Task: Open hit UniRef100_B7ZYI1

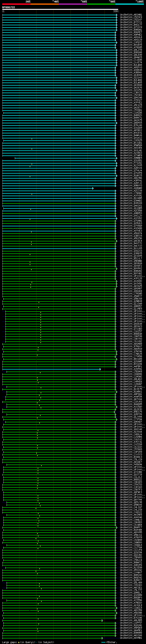Action: pos(131,22)
